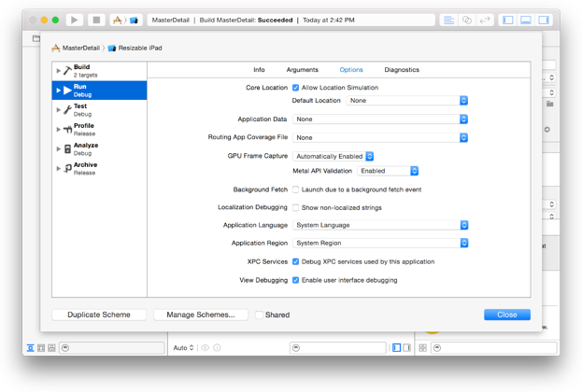Click the first icon in the bottom-left navigator filter bar
This screenshot has height=392, width=582.
pyautogui.click(x=31, y=348)
